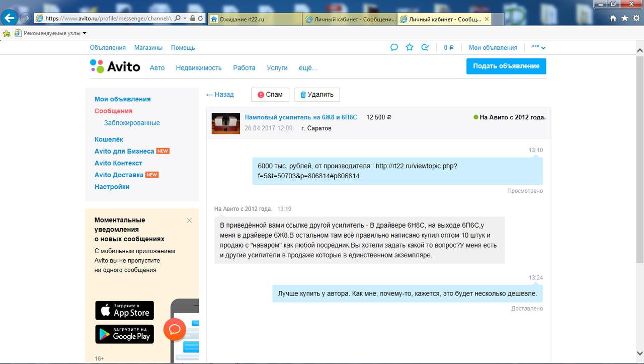The image size is (644, 364).
Task: Click location text г. Саратов
Action: [316, 128]
